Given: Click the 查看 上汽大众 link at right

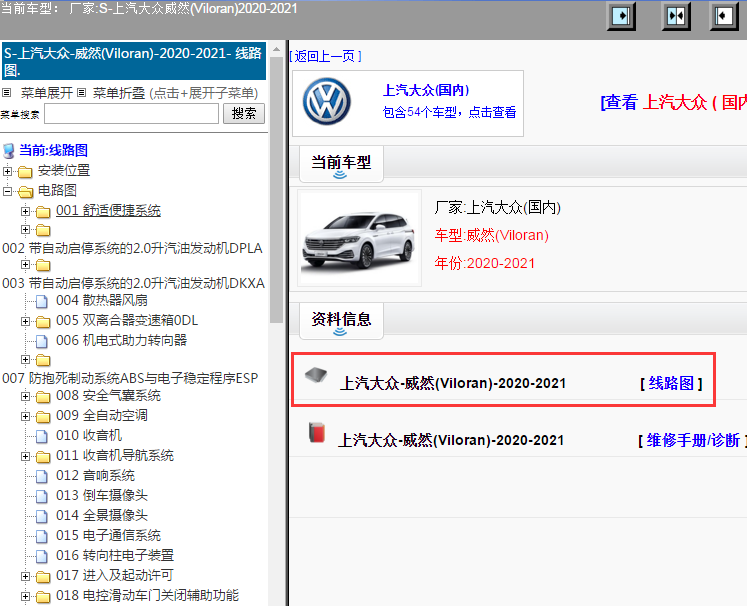Looking at the screenshot, I should 673,102.
